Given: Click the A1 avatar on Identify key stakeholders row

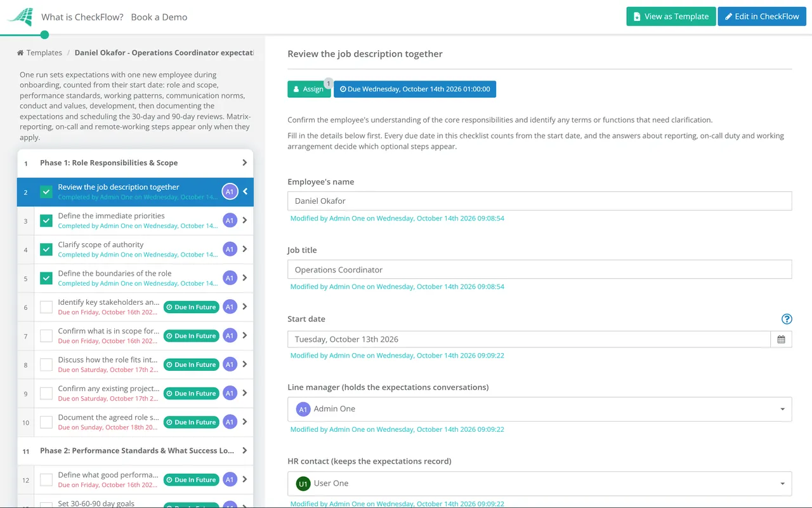Looking at the screenshot, I should [x=230, y=307].
